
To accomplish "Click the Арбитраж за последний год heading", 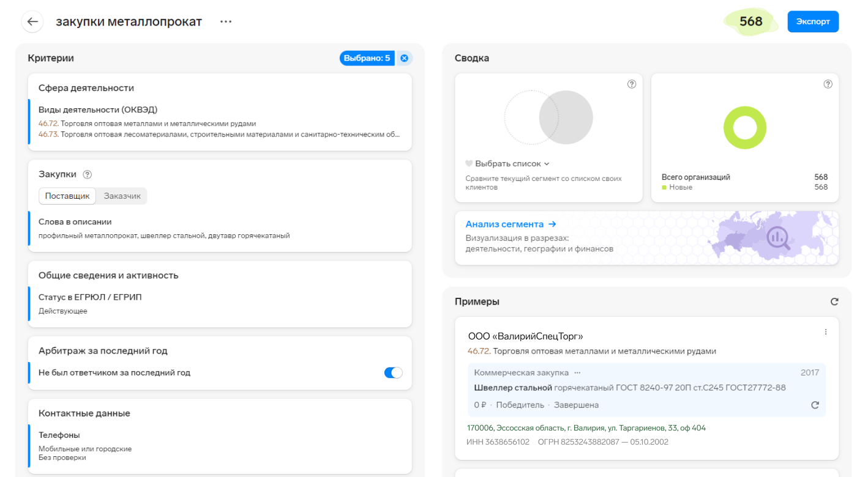I will click(103, 351).
